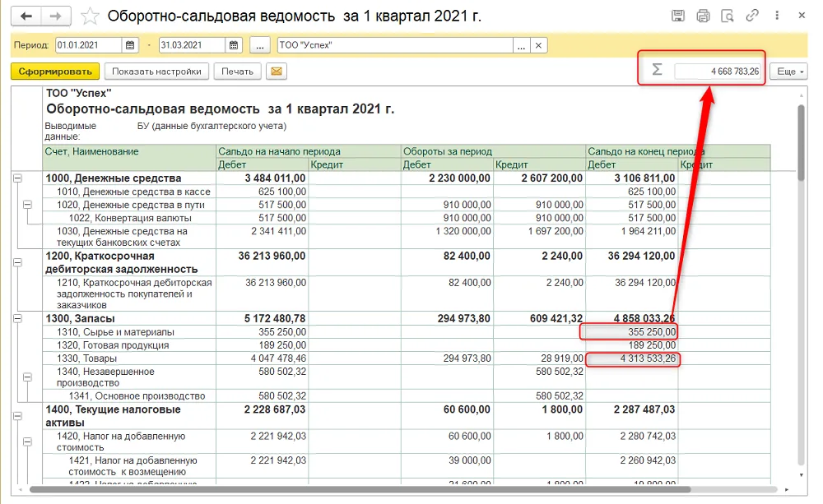Open calendar for start date 01.01.2021
This screenshot has width=823, height=504.
(130, 45)
